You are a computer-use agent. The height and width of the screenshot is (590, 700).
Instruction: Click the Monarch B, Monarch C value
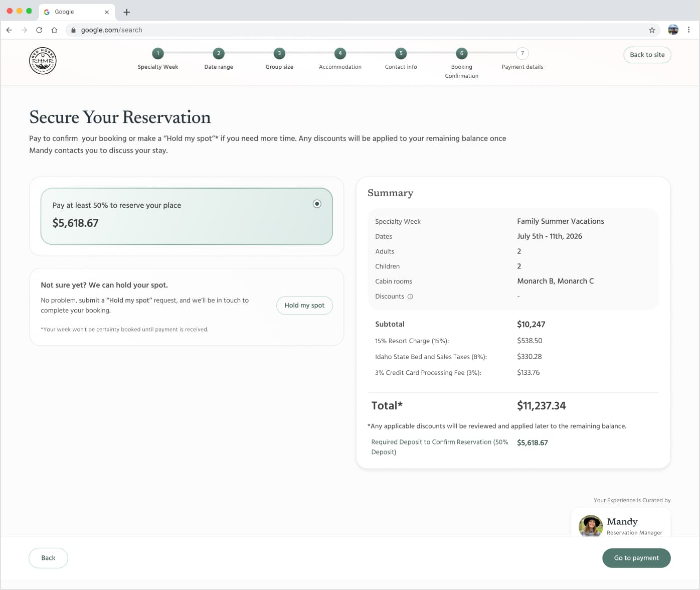tap(556, 281)
